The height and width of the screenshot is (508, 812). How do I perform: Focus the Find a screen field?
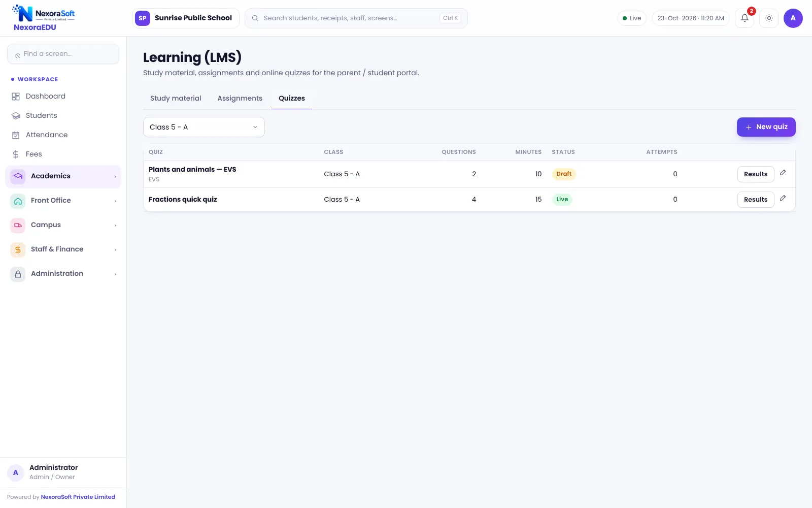click(63, 54)
